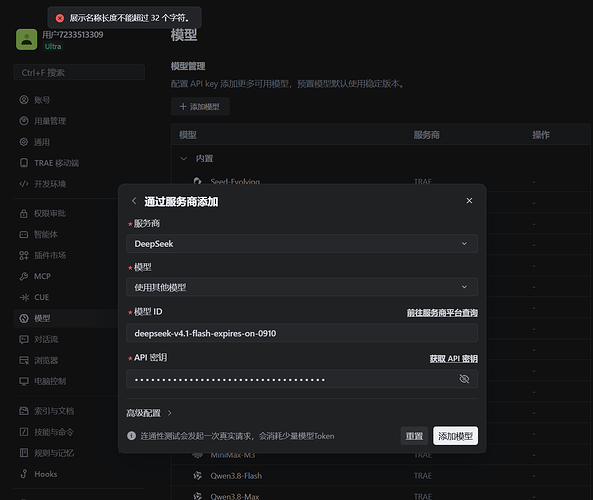Click the back arrow in add-model dialog
The image size is (593, 500).
coord(134,201)
